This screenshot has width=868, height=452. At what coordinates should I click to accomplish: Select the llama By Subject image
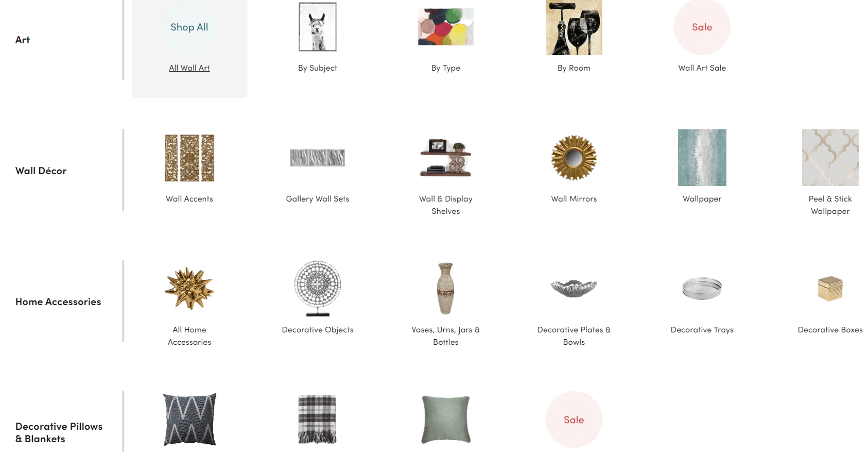point(318,27)
